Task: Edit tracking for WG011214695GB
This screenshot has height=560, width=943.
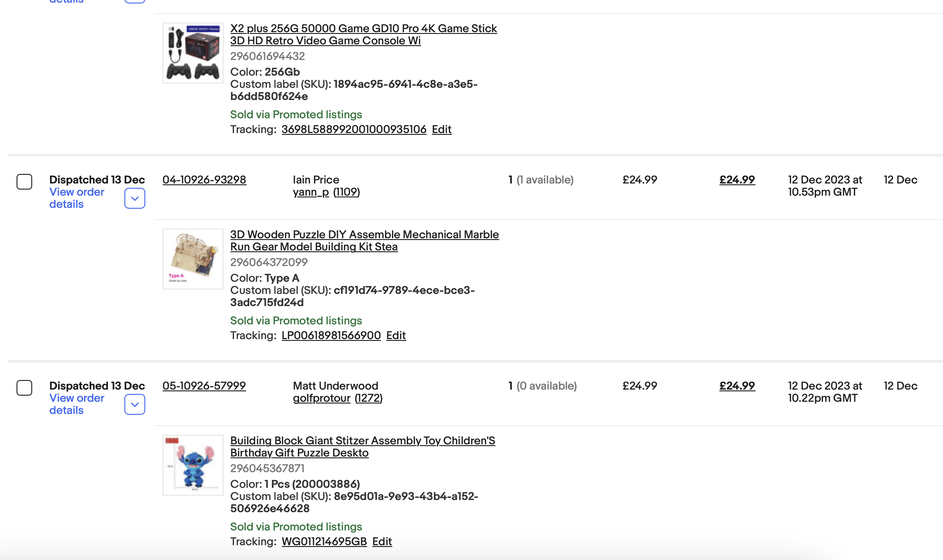Action: click(x=382, y=541)
